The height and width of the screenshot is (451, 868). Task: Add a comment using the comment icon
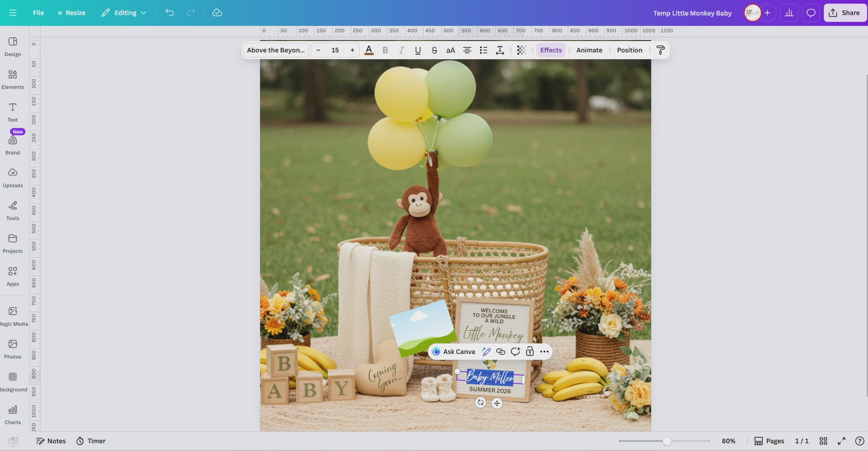[515, 351]
